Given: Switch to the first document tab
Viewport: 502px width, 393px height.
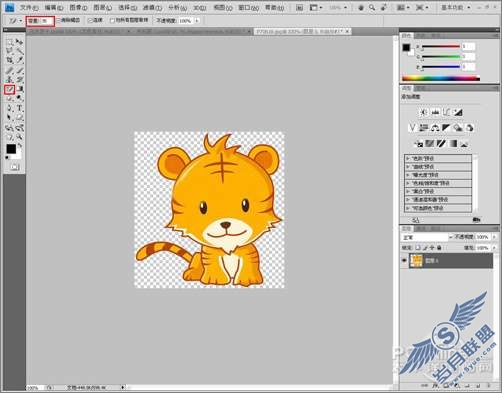Looking at the screenshot, I should pos(77,31).
